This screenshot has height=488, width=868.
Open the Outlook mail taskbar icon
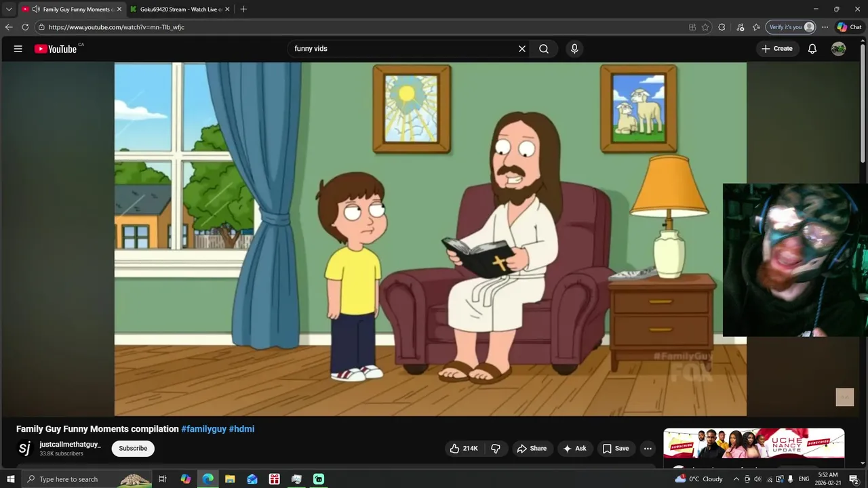(x=252, y=479)
